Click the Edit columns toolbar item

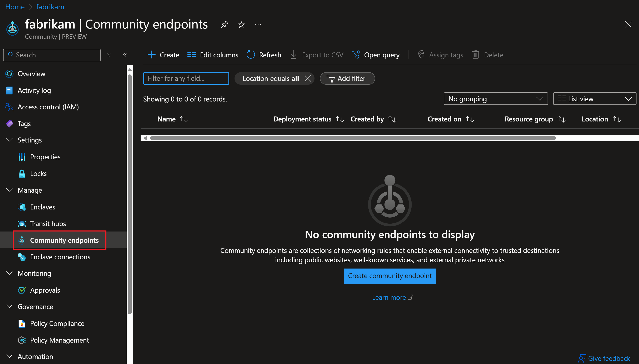tap(213, 55)
